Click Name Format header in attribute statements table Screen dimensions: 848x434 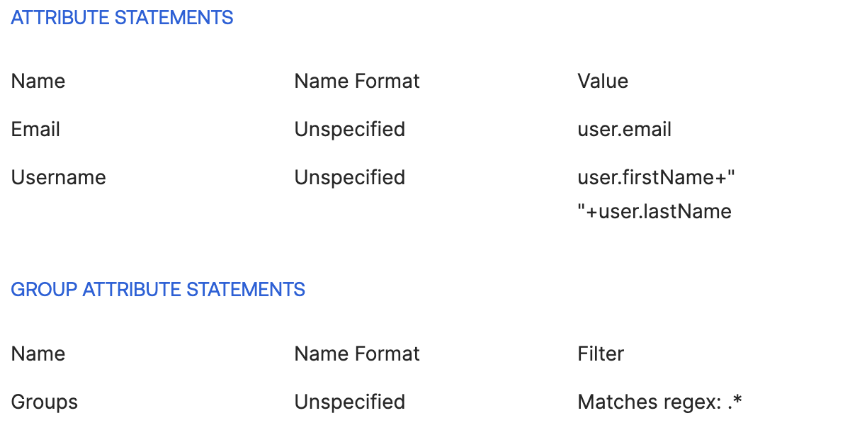point(357,81)
